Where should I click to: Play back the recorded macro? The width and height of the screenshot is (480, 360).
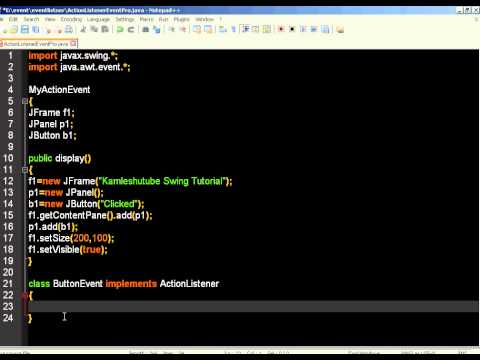tap(303, 30)
